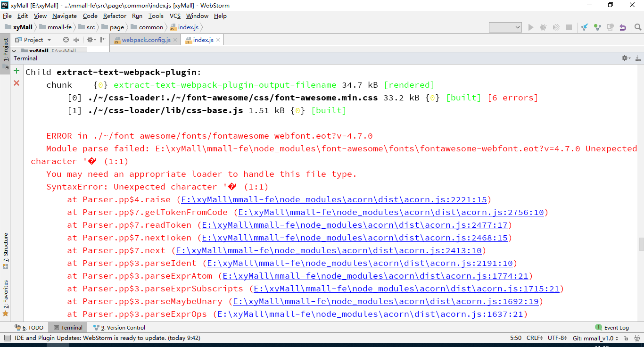Click the Search Everywhere magnifier icon
Image resolution: width=644 pixels, height=347 pixels.
point(637,27)
